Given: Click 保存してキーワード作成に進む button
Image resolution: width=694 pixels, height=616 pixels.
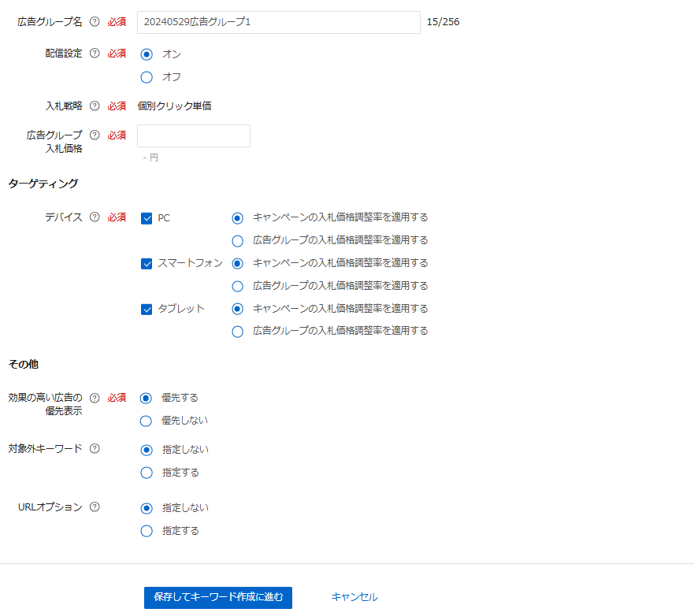Looking at the screenshot, I should pyautogui.click(x=218, y=597).
